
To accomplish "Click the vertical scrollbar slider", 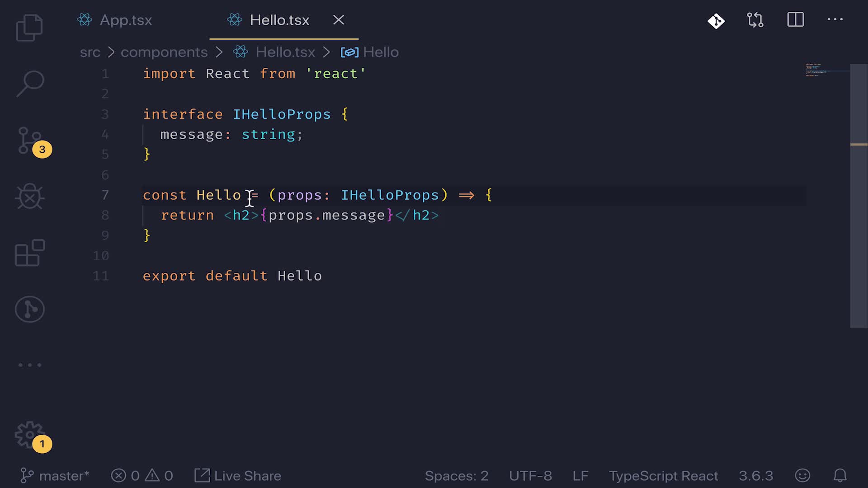I will coord(859,195).
